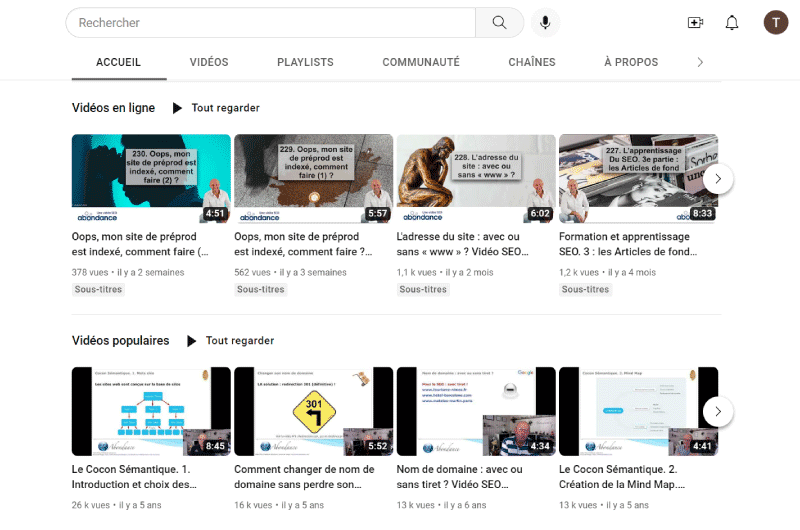Click Sous-titres badge under the 1,2 k vues video
The height and width of the screenshot is (530, 800).
click(x=585, y=290)
